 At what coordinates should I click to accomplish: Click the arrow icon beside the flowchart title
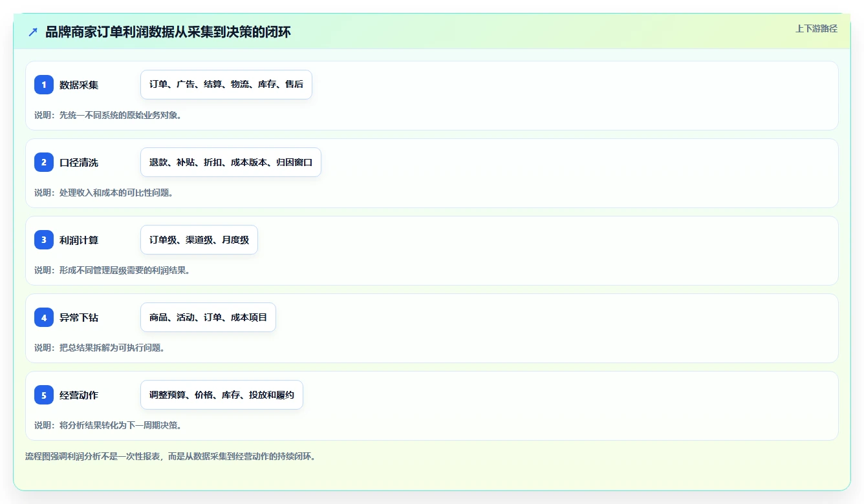(x=33, y=32)
